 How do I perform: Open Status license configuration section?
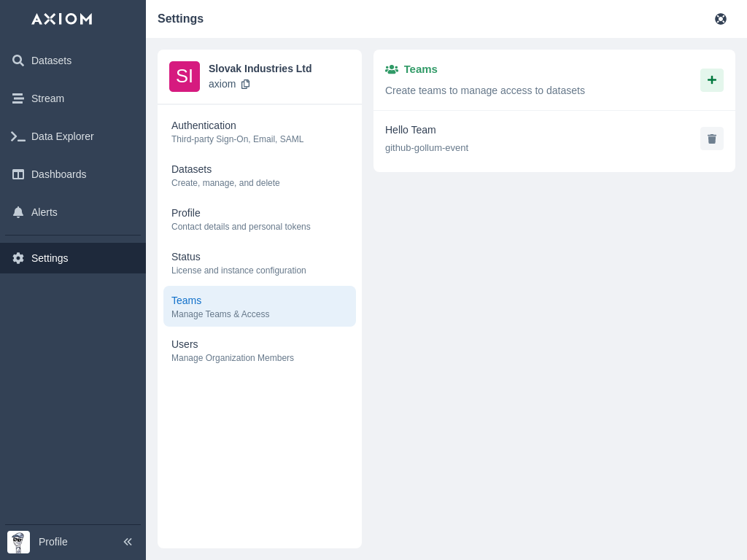point(260,262)
